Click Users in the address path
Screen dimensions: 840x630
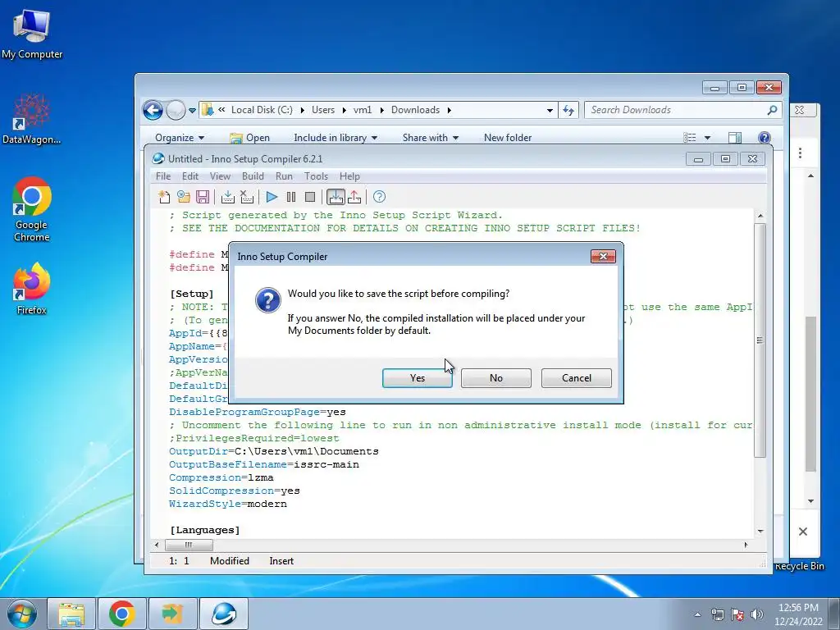click(x=323, y=110)
